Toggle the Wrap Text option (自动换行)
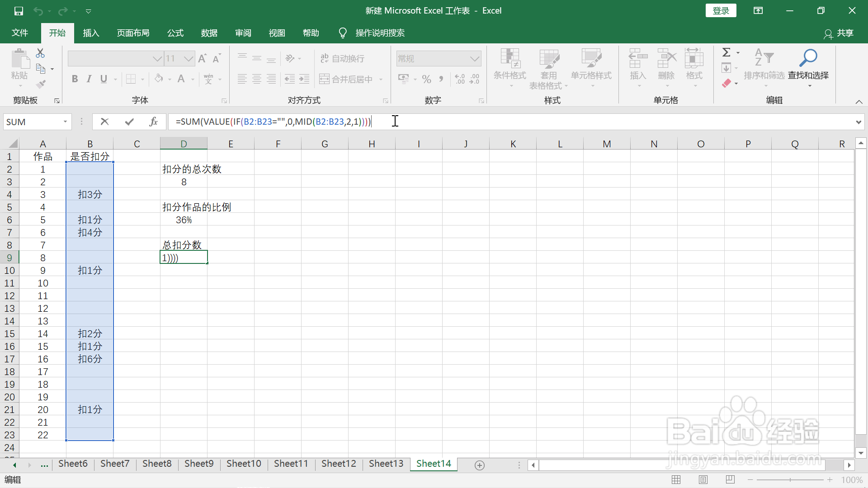Viewport: 868px width, 488px height. pyautogui.click(x=342, y=58)
